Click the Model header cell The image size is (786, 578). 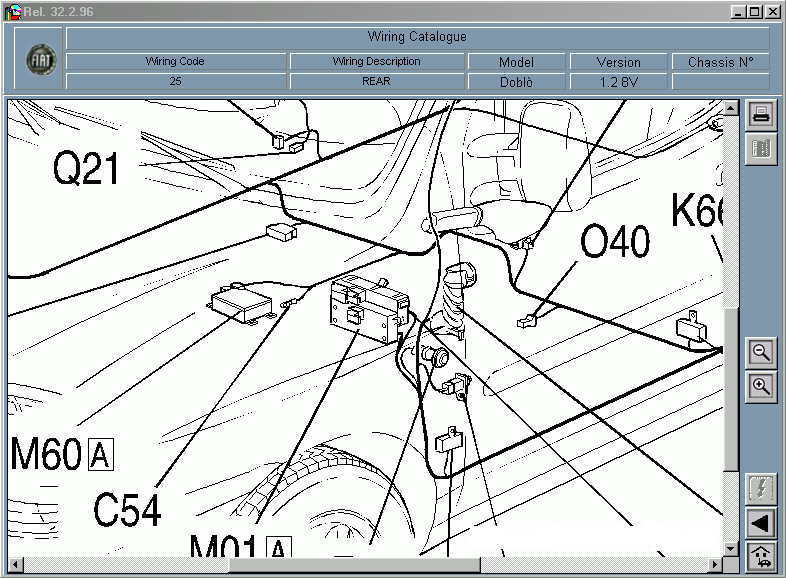(x=516, y=62)
